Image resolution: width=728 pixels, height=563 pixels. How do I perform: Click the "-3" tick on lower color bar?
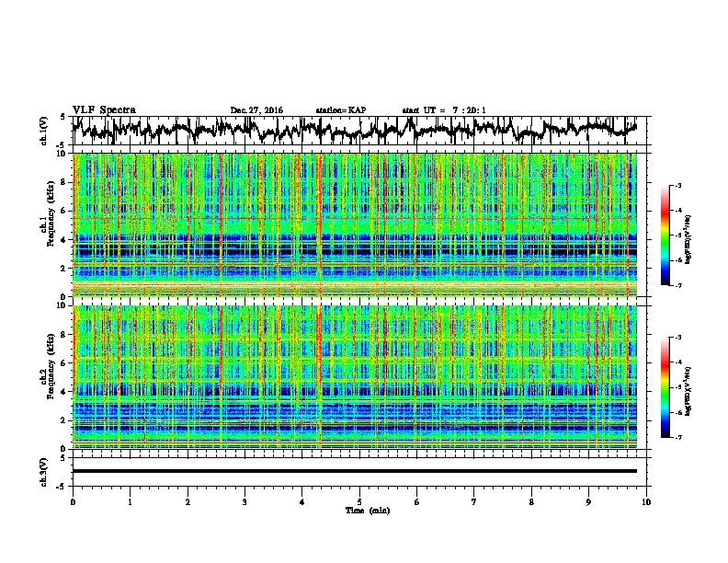pyautogui.click(x=677, y=338)
